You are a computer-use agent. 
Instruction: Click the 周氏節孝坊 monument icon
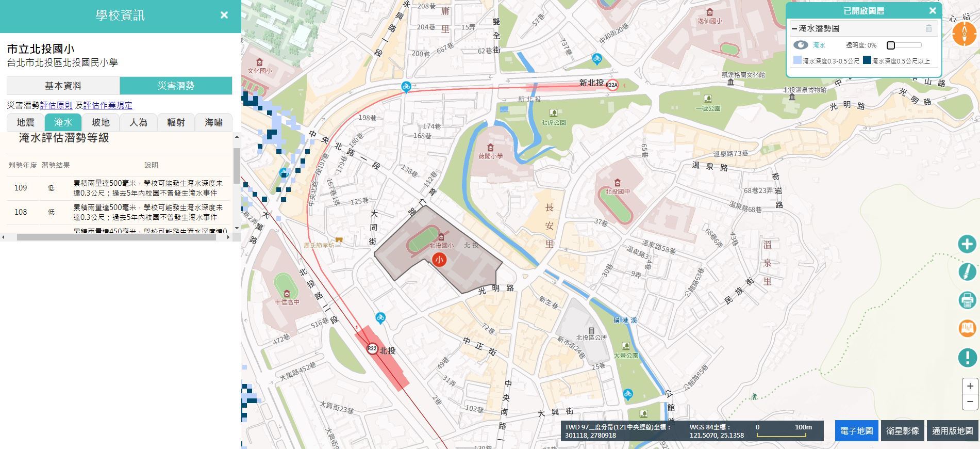(x=339, y=240)
